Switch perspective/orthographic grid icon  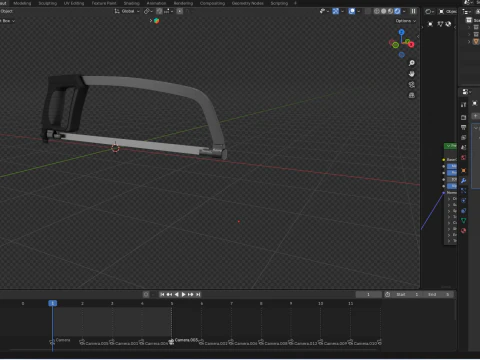412,95
